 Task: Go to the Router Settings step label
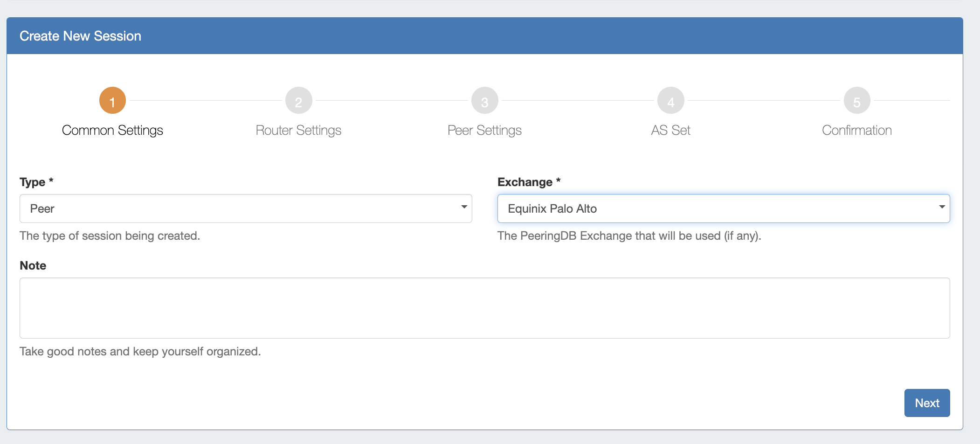[298, 130]
